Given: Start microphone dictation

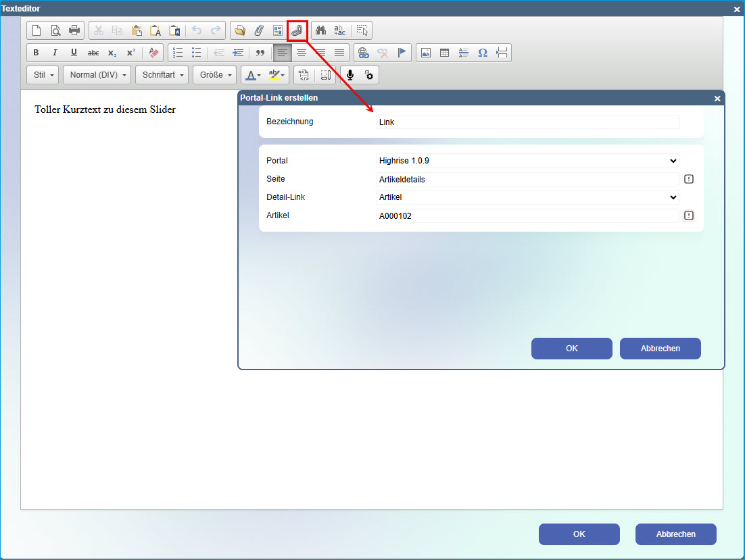Looking at the screenshot, I should point(350,75).
